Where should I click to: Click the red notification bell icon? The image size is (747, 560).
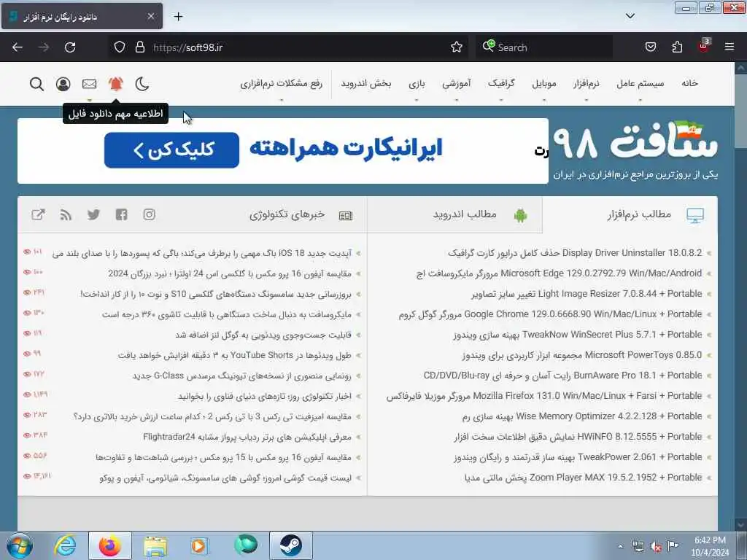click(115, 84)
